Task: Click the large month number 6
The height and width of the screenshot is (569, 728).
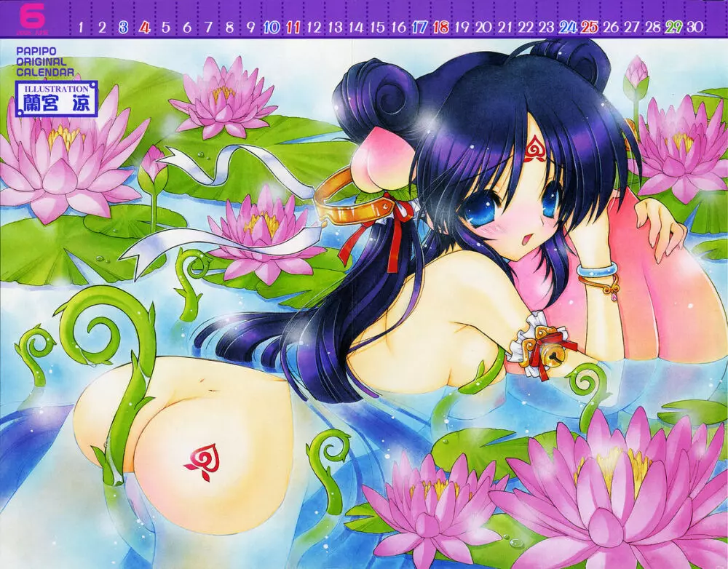Action: (x=15, y=15)
